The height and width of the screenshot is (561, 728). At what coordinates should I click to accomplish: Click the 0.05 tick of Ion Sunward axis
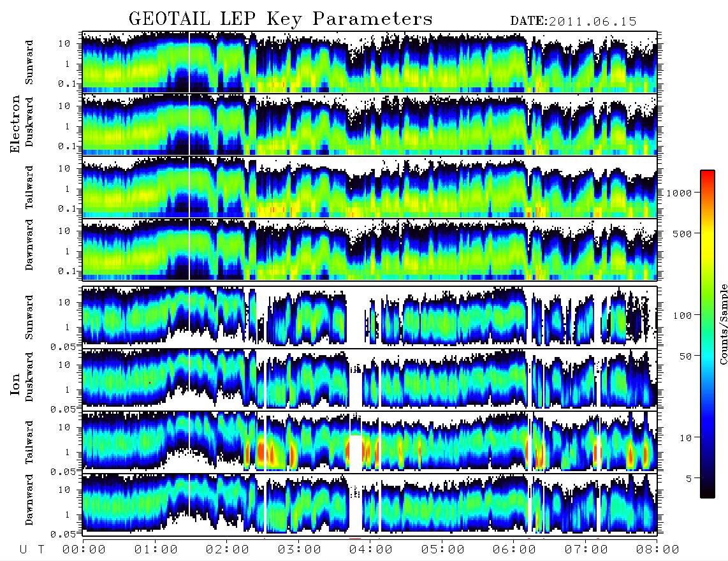pyautogui.click(x=64, y=346)
